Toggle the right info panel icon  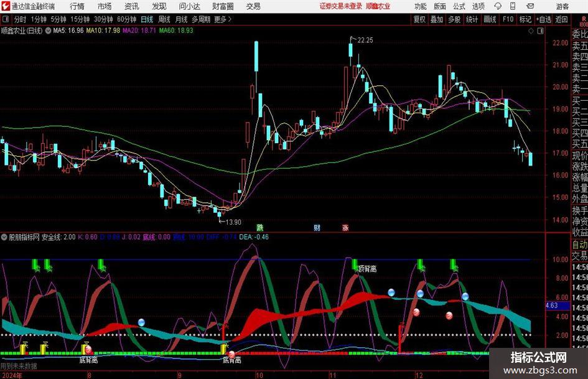540,31
